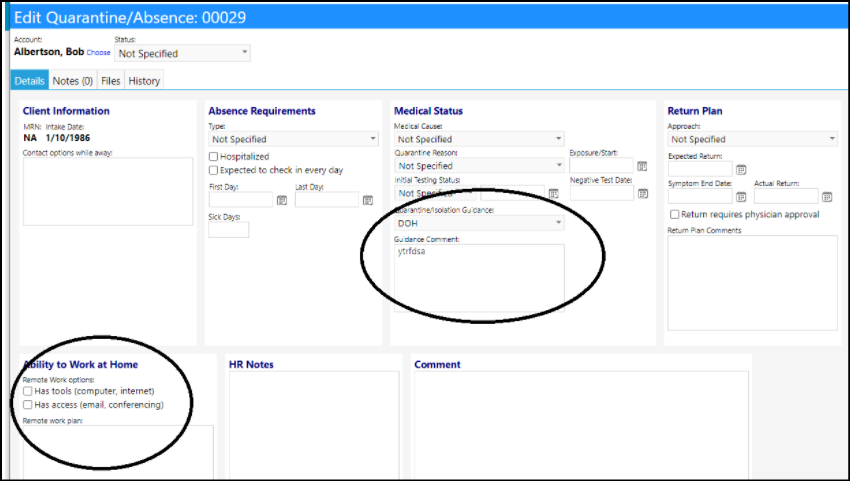Click the large Comment textbox
This screenshot has height=481, width=850.
(x=582, y=425)
